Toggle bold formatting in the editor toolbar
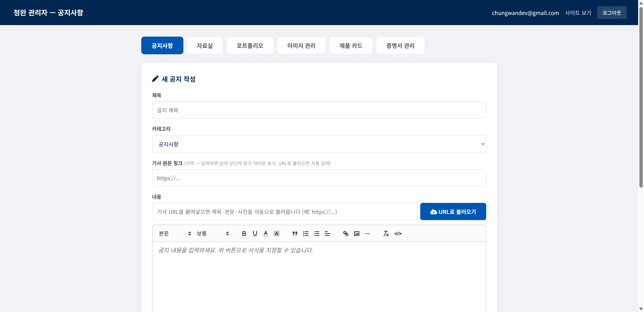The image size is (644, 312). [244, 233]
